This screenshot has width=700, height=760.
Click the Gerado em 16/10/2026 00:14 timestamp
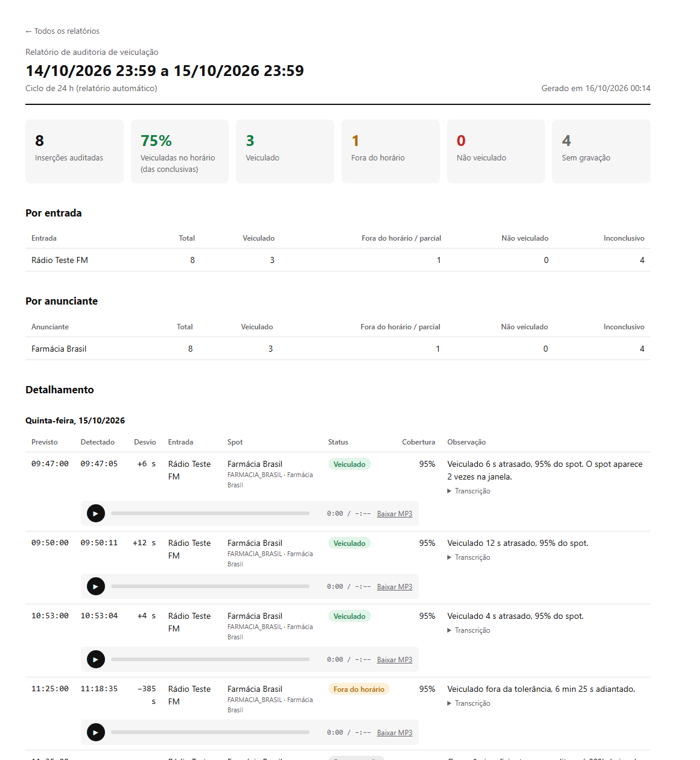596,88
